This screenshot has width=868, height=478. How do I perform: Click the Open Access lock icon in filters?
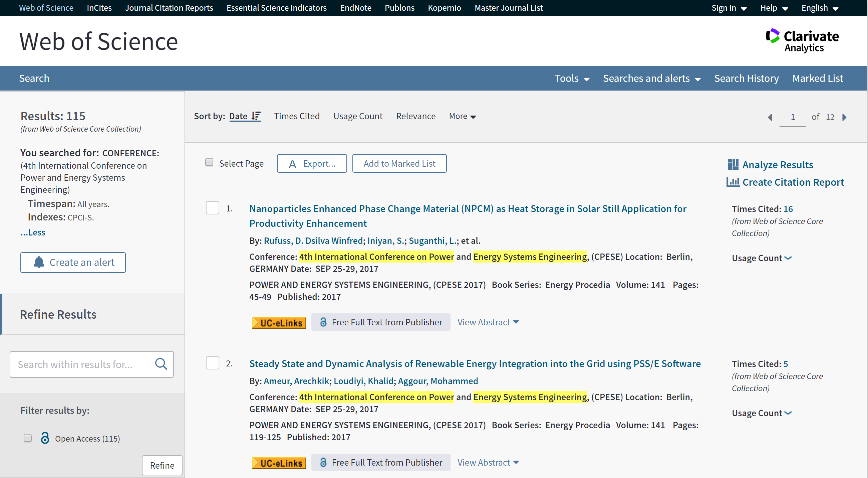pos(45,438)
